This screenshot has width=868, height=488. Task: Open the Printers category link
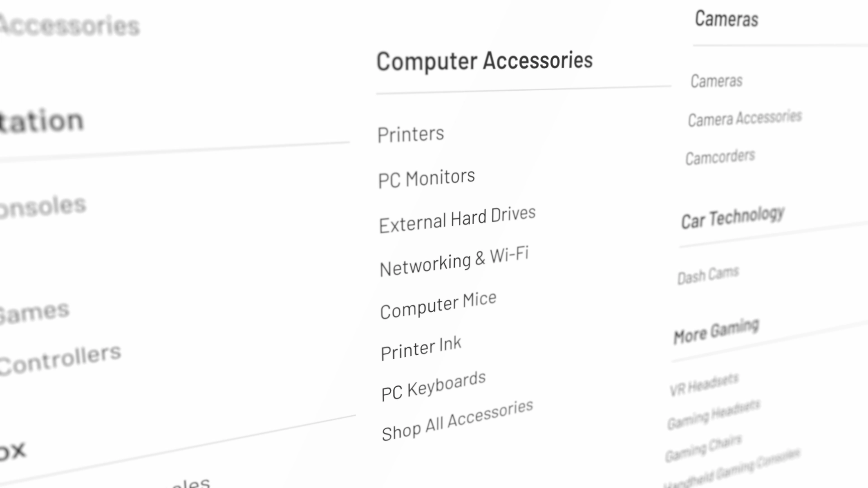pyautogui.click(x=410, y=134)
